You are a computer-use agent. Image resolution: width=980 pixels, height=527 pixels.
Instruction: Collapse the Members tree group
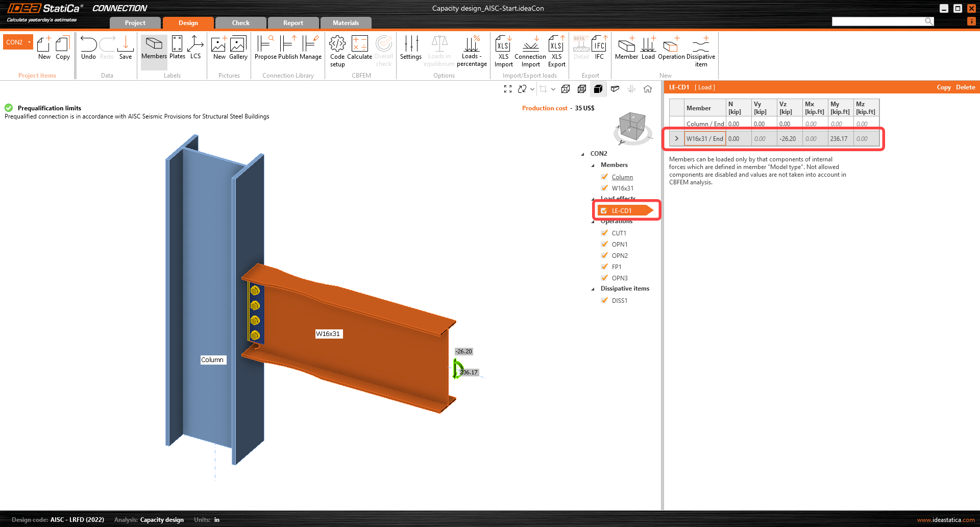[x=593, y=165]
